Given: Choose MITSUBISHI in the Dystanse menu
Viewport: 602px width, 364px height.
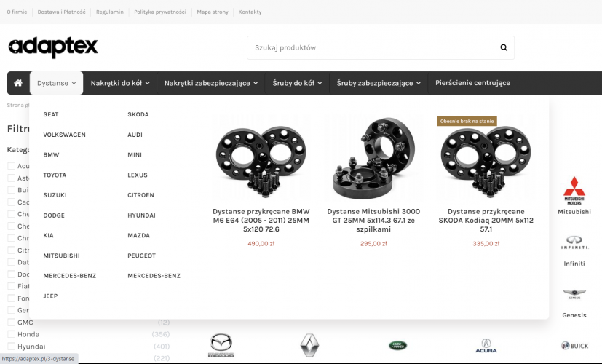Looking at the screenshot, I should tap(61, 256).
